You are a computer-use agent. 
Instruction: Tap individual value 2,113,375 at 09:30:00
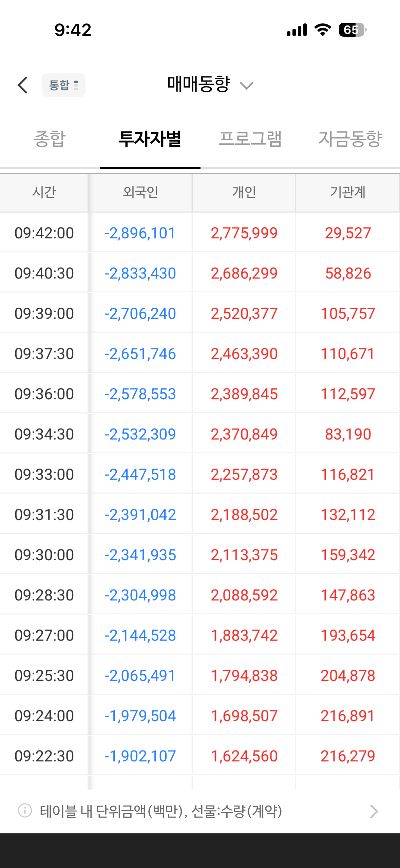click(244, 555)
